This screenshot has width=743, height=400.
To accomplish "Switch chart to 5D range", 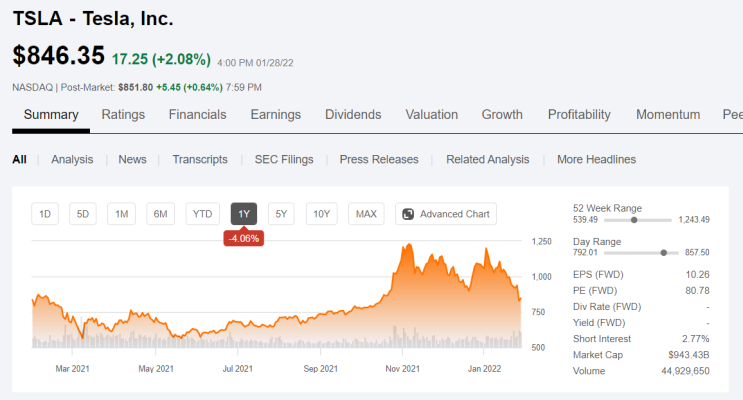I will pos(83,214).
